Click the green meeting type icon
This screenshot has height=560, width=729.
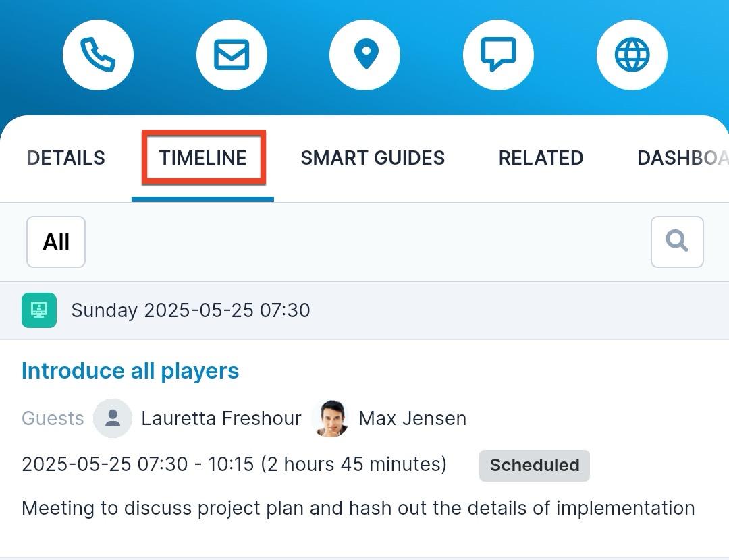tap(39, 310)
